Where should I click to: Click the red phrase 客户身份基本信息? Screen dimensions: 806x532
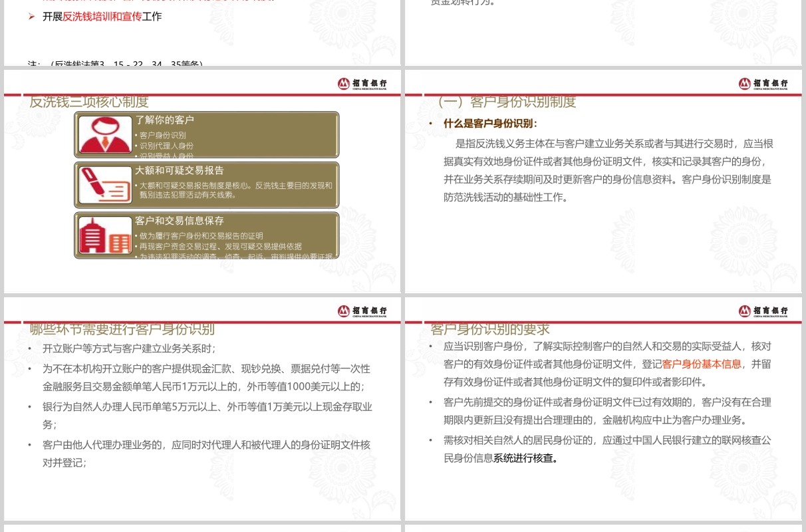coord(702,364)
